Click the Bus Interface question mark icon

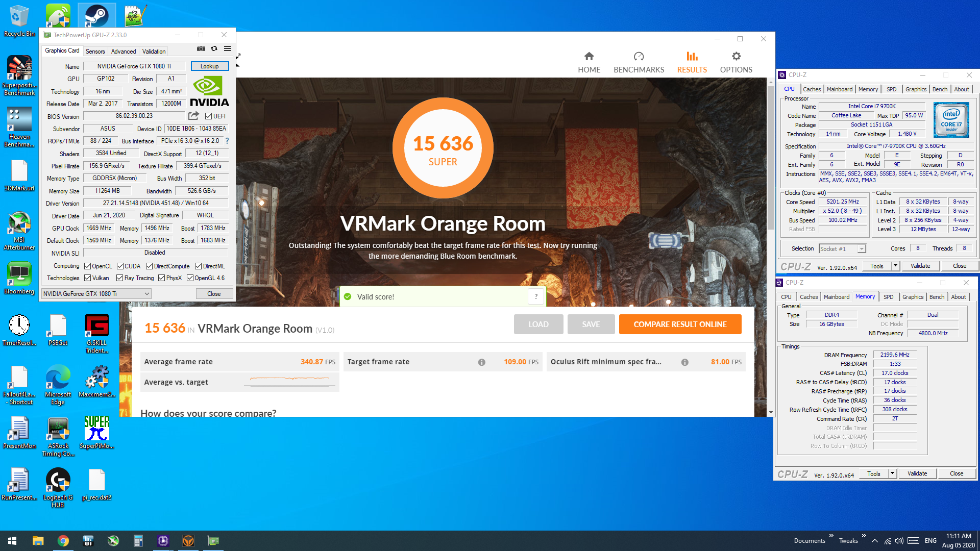(x=227, y=141)
